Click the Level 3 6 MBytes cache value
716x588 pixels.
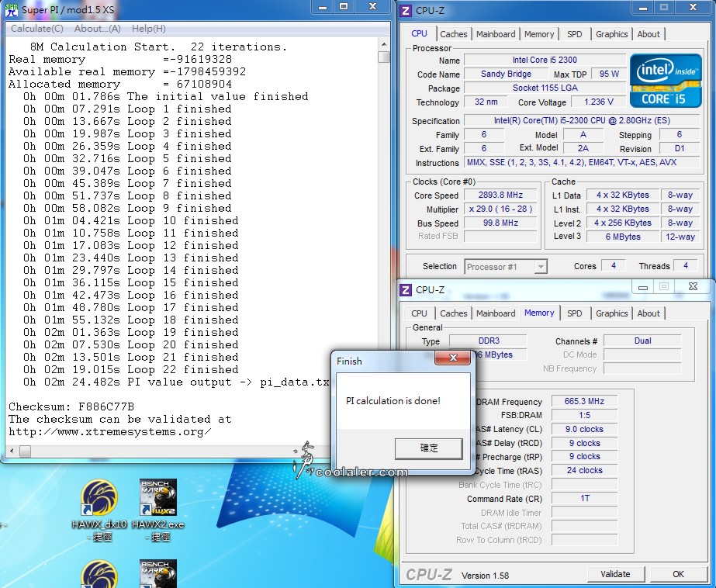click(x=623, y=237)
